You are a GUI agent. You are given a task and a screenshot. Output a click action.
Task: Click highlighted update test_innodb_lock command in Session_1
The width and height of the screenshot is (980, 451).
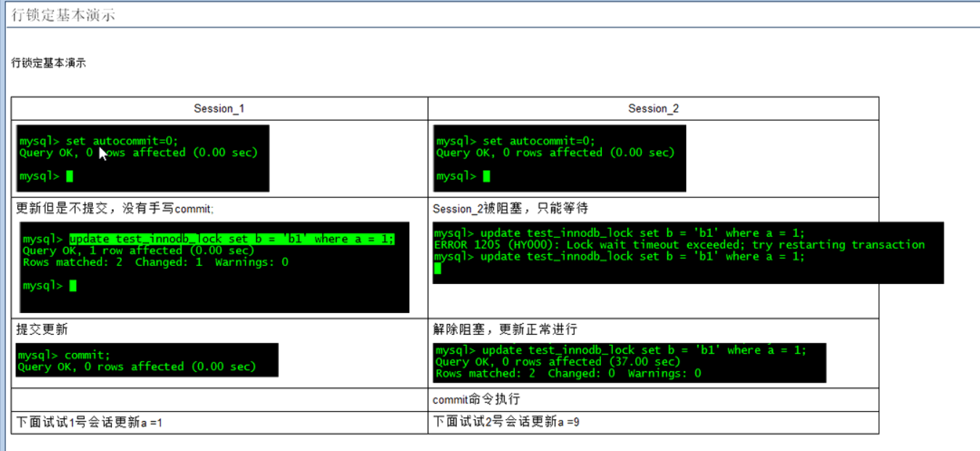tap(232, 239)
